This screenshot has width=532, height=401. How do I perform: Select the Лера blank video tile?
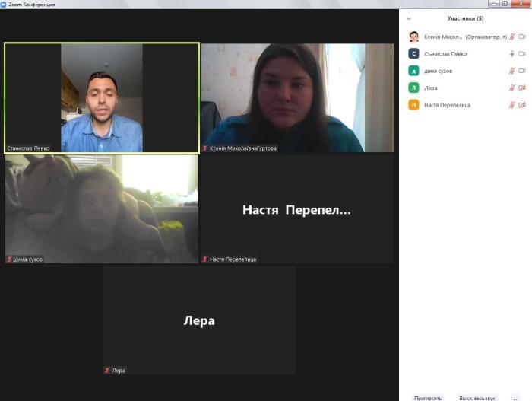click(199, 320)
